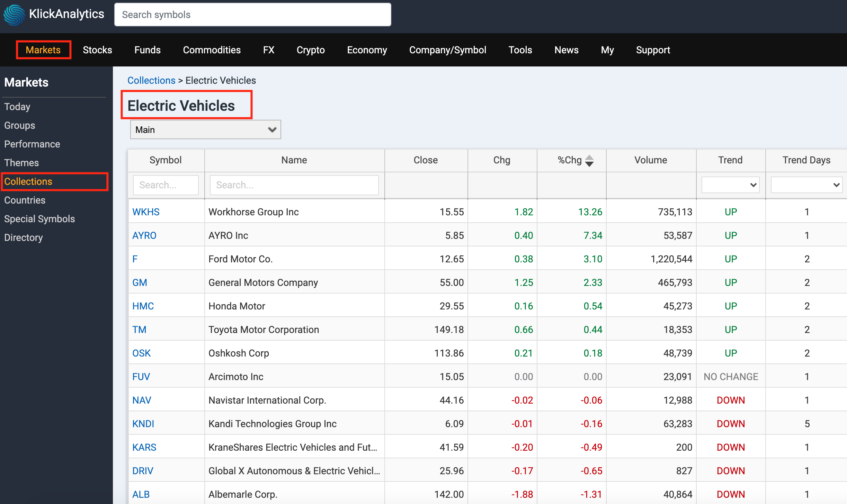Open the Company/Symbol menu

pos(448,50)
